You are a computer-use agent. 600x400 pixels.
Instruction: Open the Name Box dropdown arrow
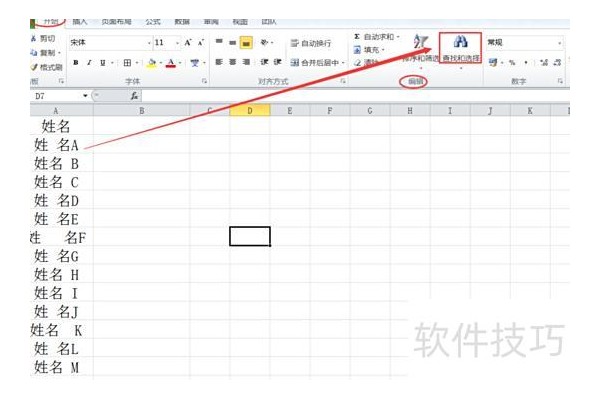pos(85,96)
